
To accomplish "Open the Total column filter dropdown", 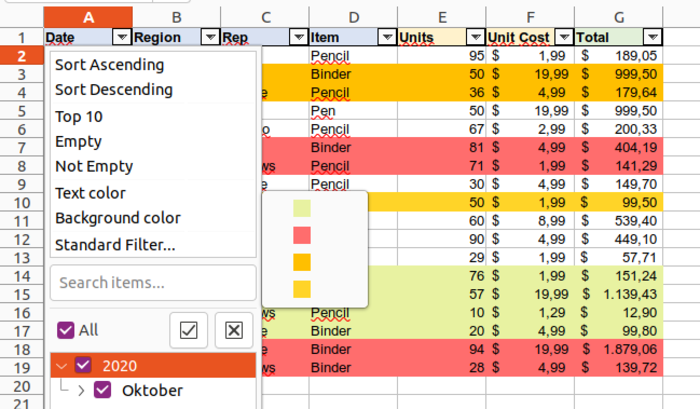I will click(x=652, y=37).
